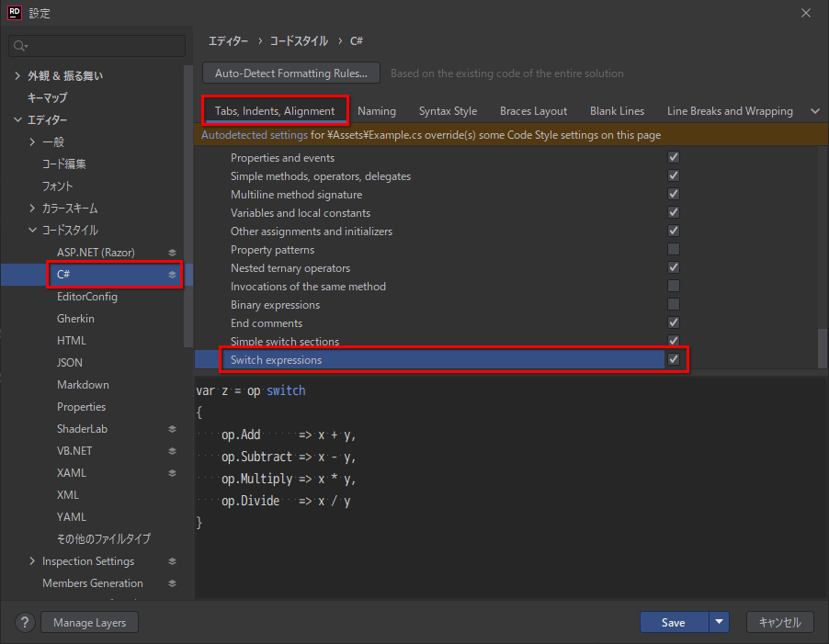
Task: Open help with the question mark button
Action: coord(25,622)
